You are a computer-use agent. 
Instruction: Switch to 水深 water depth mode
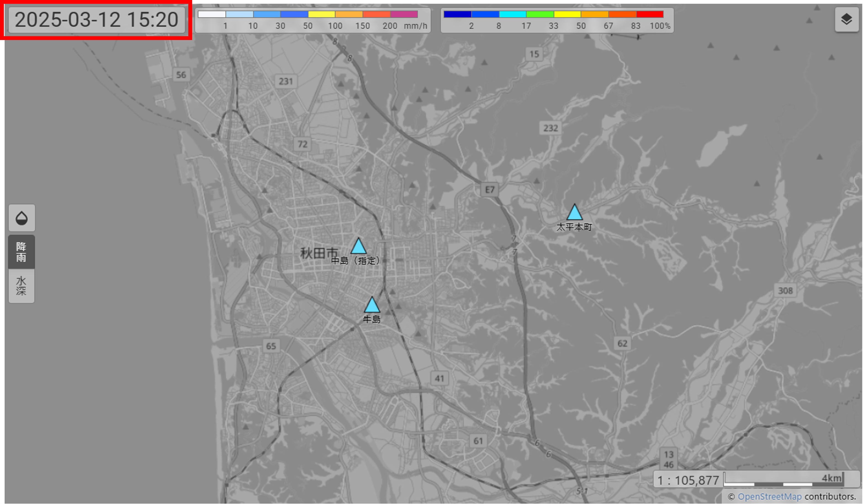click(21, 286)
